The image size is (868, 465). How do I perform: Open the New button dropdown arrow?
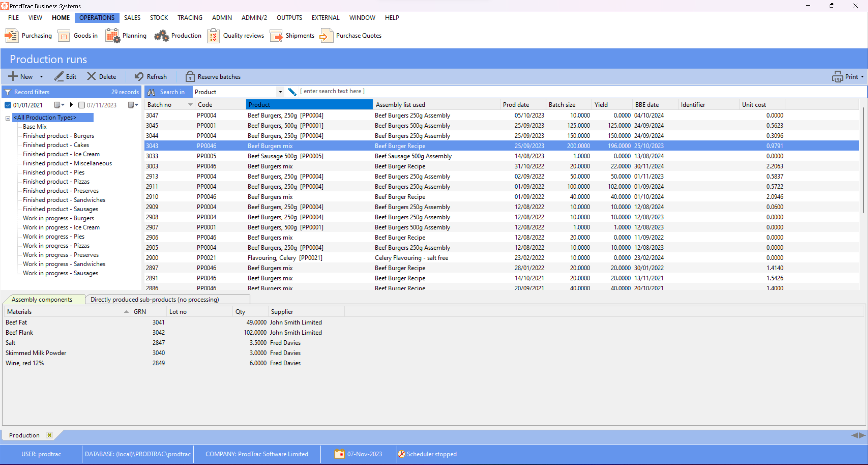tap(41, 76)
